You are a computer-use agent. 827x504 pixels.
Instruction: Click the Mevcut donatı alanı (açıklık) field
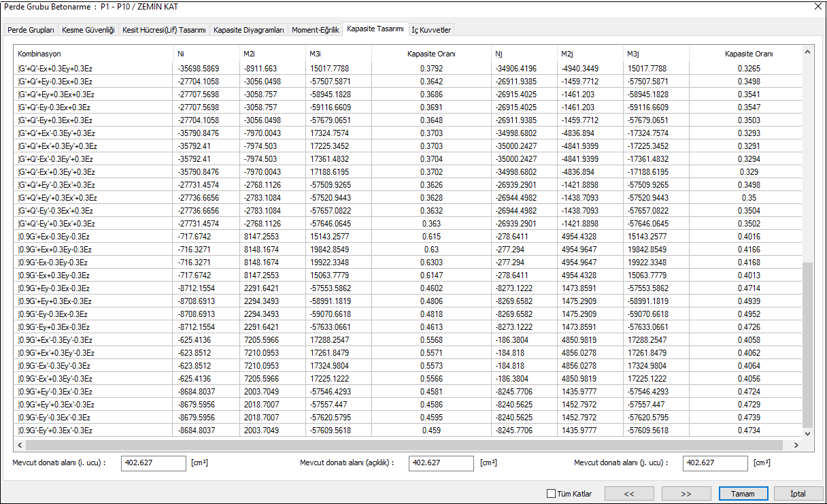tap(441, 463)
